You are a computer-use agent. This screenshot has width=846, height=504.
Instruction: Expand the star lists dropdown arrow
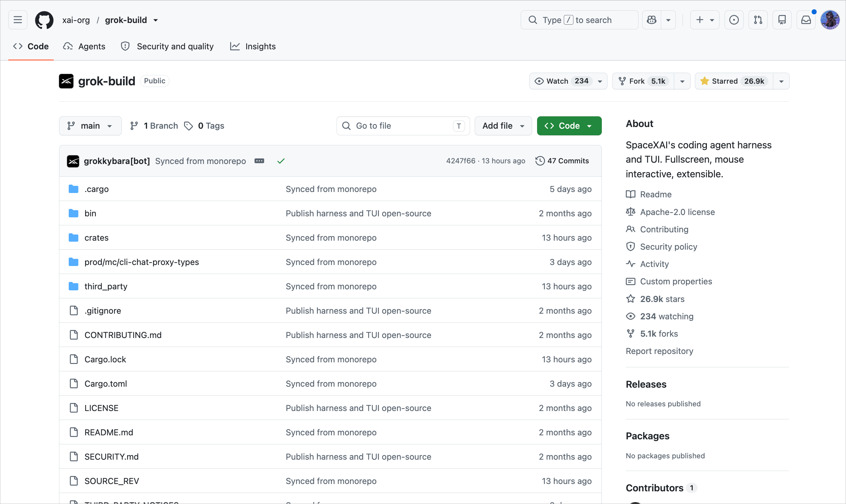click(x=781, y=81)
